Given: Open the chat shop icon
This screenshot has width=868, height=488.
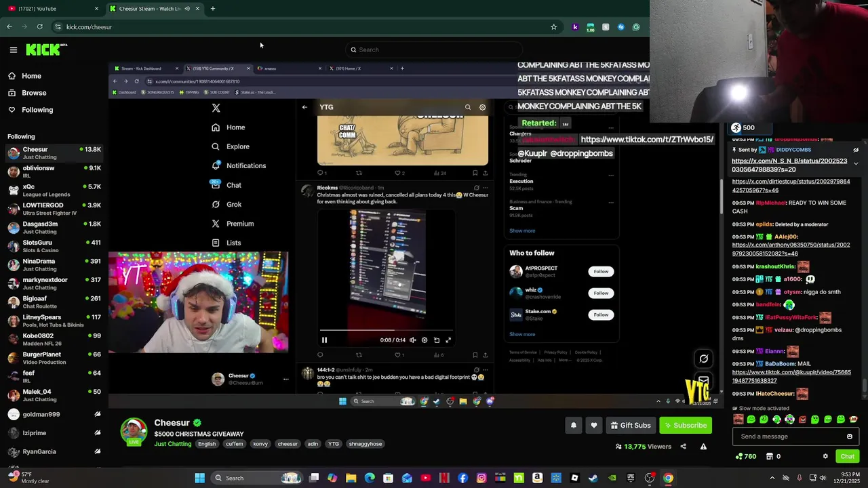Looking at the screenshot, I should (x=771, y=457).
